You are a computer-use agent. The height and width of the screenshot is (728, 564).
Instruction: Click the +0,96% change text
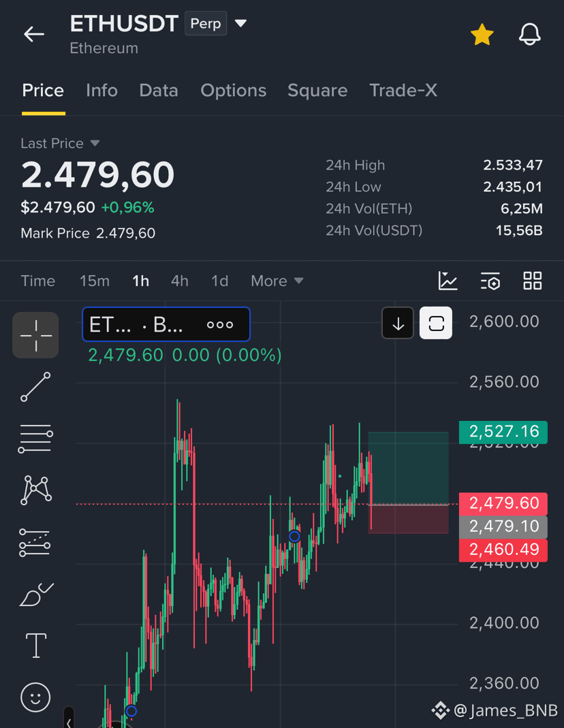point(127,208)
